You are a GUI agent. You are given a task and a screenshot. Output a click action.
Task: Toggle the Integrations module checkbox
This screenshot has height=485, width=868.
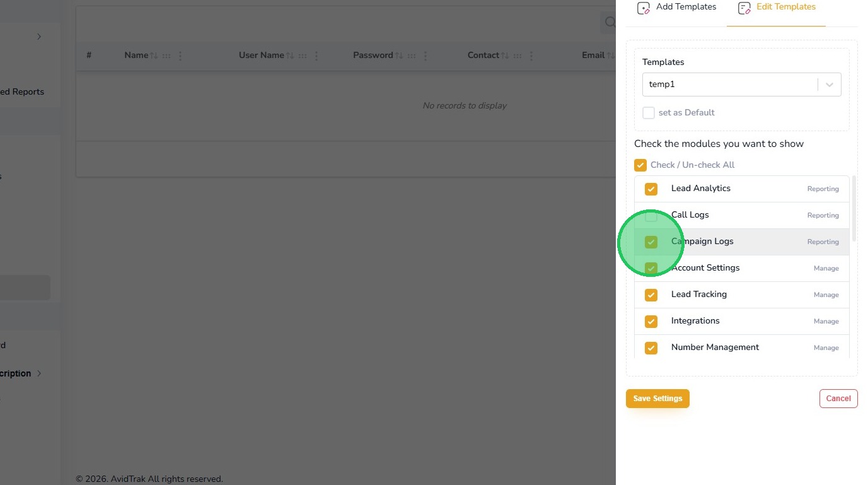click(651, 322)
